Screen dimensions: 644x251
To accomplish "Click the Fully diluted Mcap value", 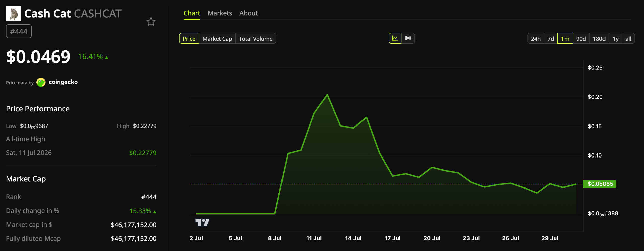I will pyautogui.click(x=134, y=239).
